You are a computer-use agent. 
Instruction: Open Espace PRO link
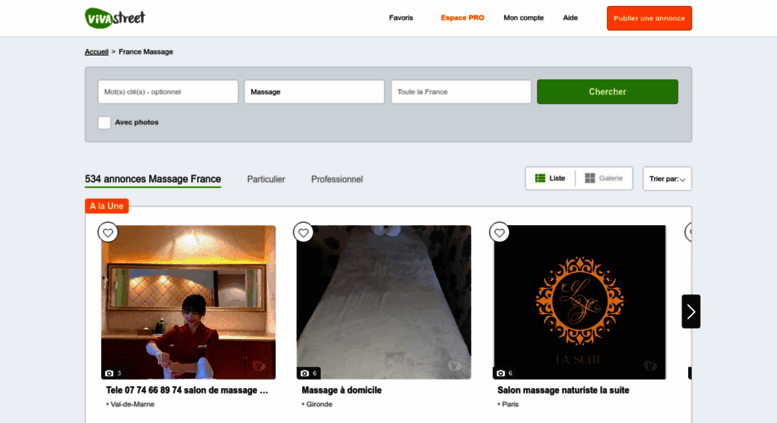pyautogui.click(x=462, y=18)
